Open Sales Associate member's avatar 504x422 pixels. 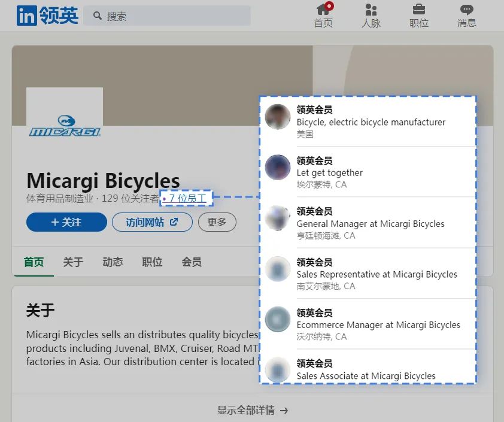[x=278, y=369]
